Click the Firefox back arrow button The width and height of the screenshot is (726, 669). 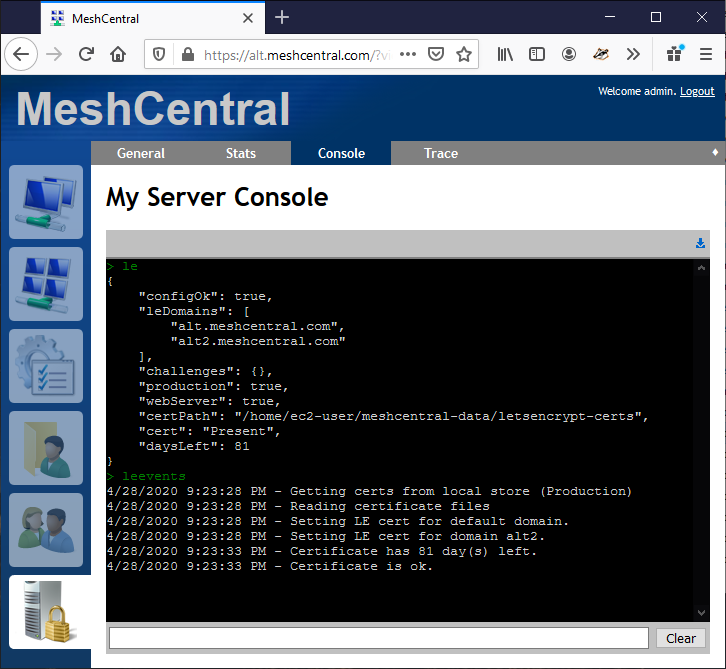pos(21,54)
